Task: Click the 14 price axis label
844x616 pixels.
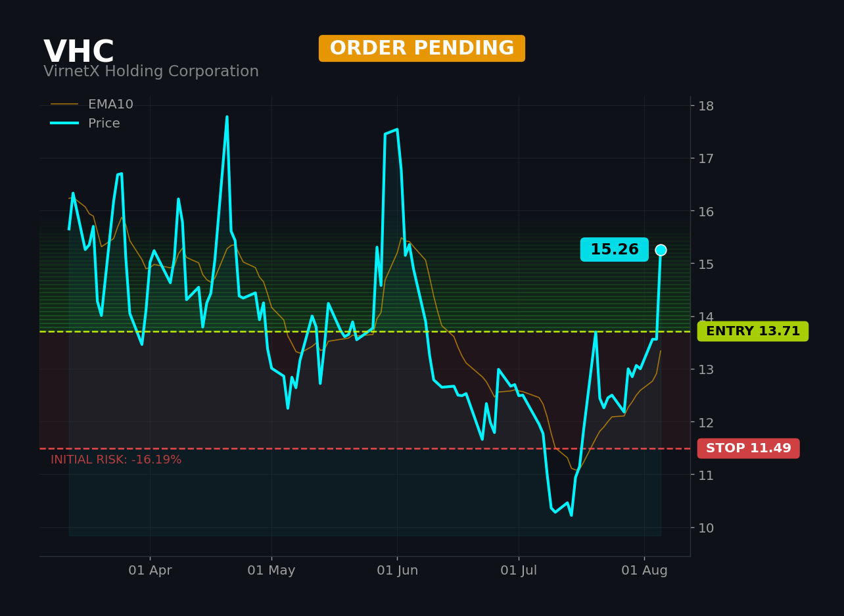Action: click(706, 316)
